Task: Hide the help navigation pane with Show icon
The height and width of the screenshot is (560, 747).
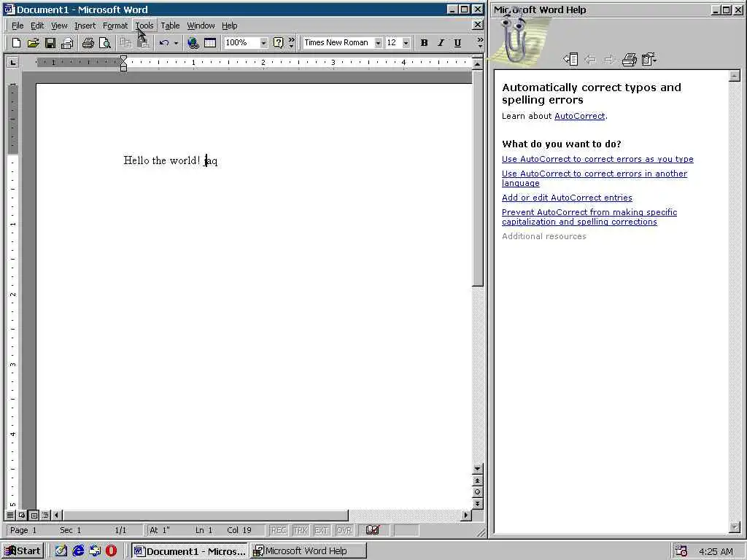Action: (570, 59)
